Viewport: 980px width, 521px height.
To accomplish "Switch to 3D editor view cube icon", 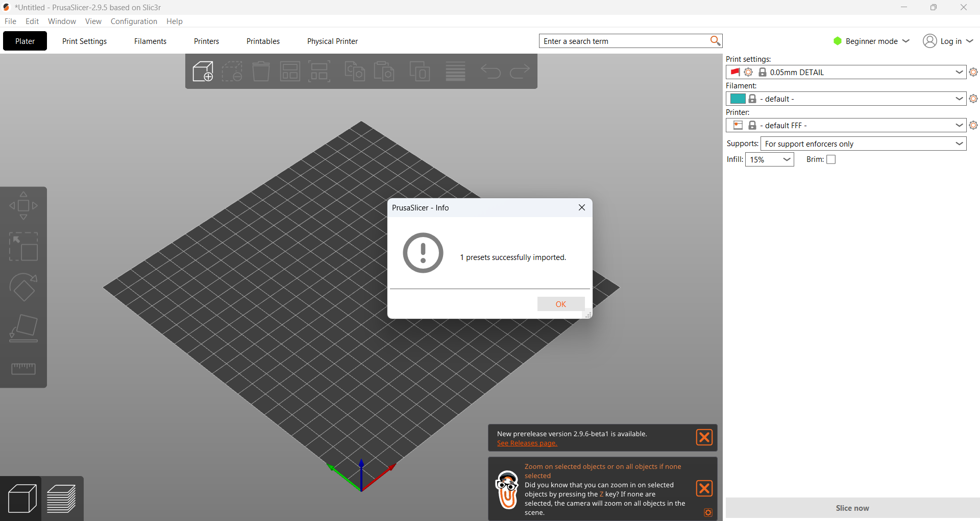I will pyautogui.click(x=22, y=499).
